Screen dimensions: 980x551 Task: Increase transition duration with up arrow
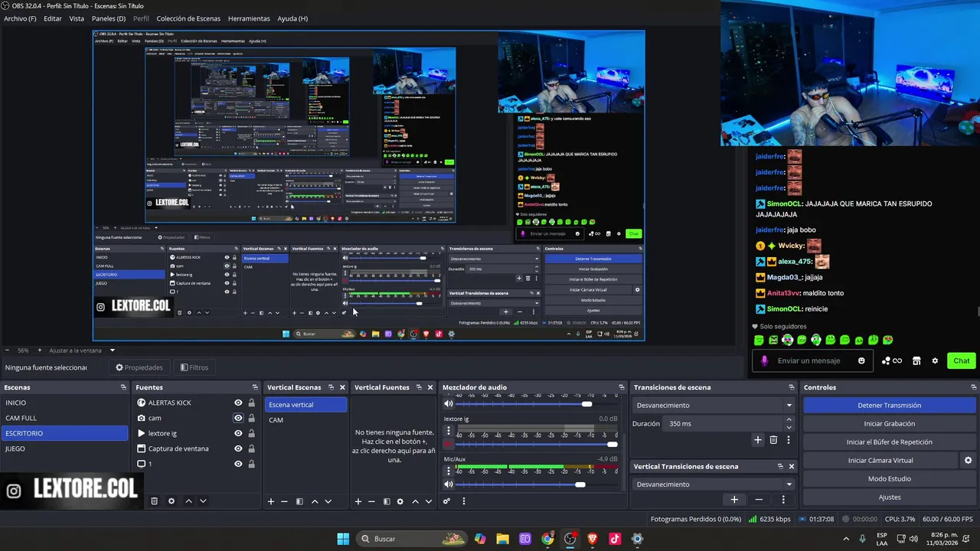point(789,419)
